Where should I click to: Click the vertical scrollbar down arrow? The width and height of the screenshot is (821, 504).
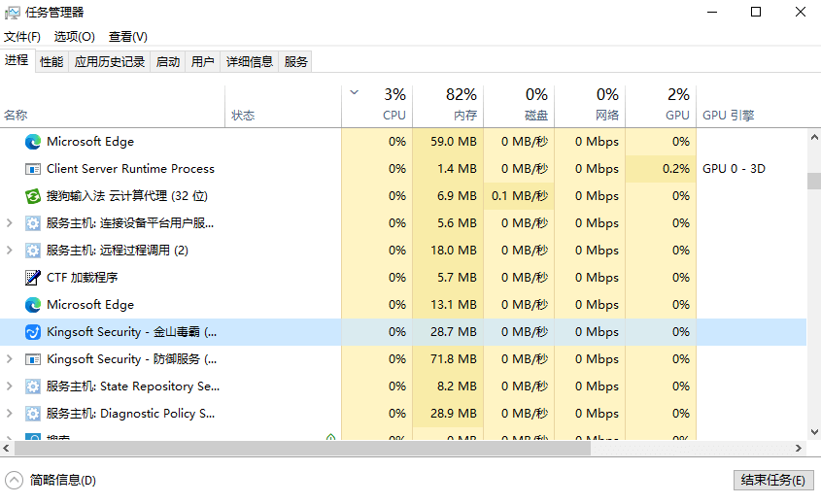click(813, 433)
